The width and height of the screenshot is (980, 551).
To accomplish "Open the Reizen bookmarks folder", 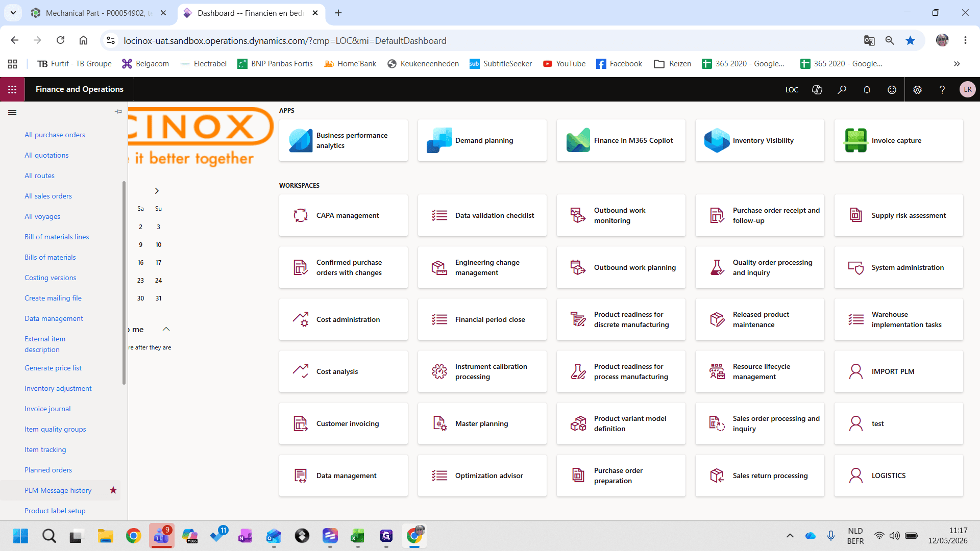I will tap(673, 64).
